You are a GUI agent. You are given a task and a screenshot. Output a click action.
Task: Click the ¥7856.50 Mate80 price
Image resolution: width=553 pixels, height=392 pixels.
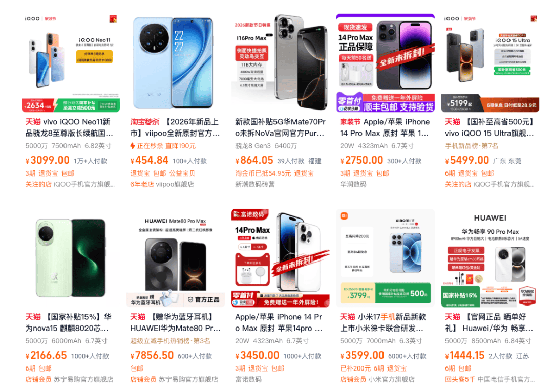click(x=152, y=355)
